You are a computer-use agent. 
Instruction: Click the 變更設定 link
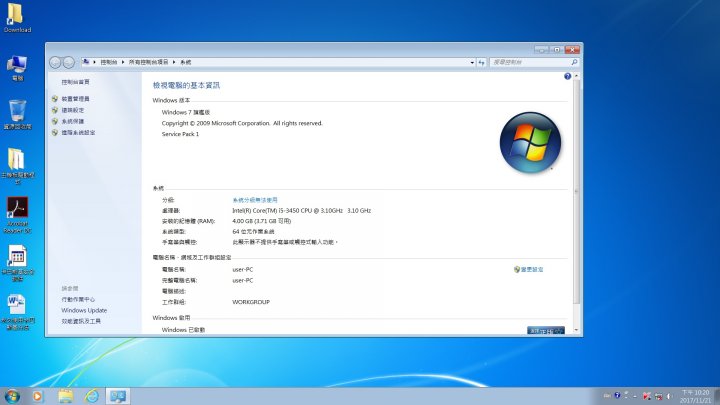[x=532, y=270]
